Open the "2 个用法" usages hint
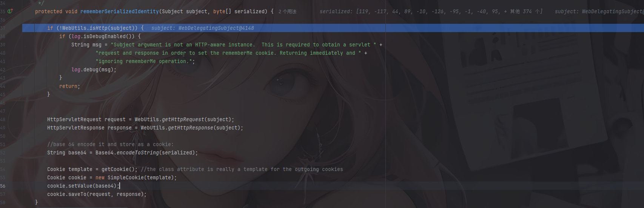Screen dimensions: 644x208 point(287,12)
